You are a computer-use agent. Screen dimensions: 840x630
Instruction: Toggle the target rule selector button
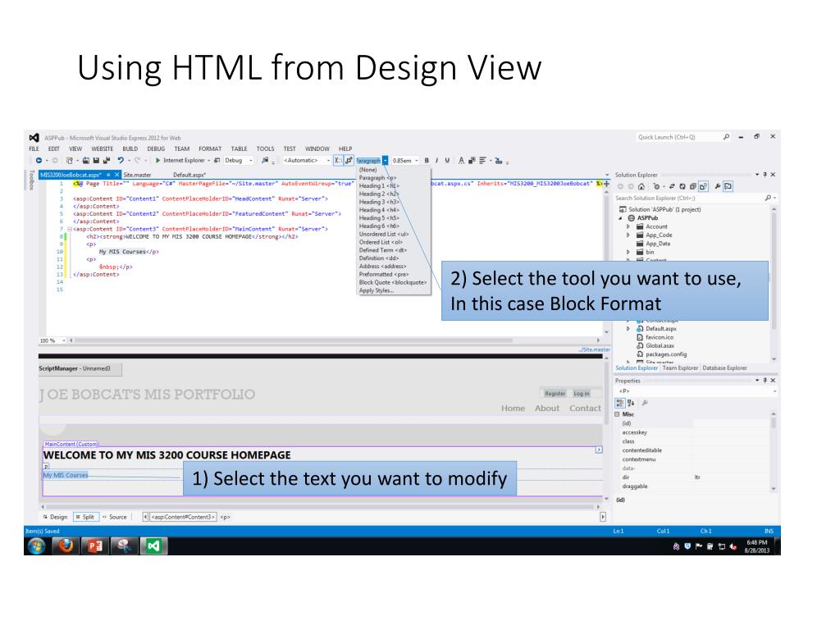[x=338, y=160]
